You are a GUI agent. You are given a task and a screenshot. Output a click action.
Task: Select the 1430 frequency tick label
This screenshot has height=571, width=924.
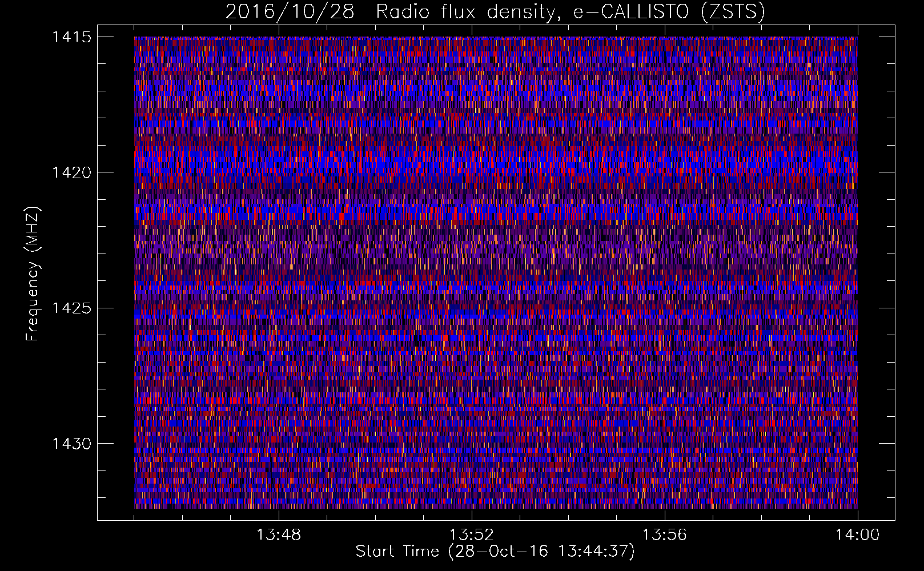coord(71,444)
